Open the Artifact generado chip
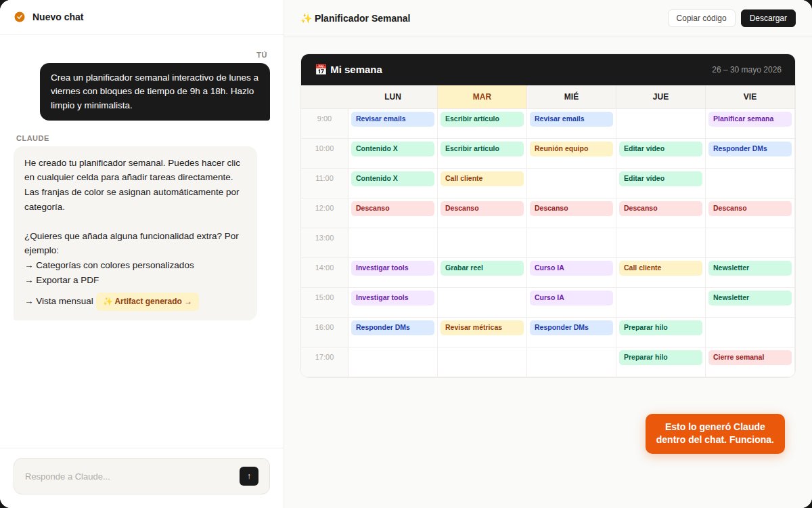Image resolution: width=812 pixels, height=508 pixels. tap(148, 301)
